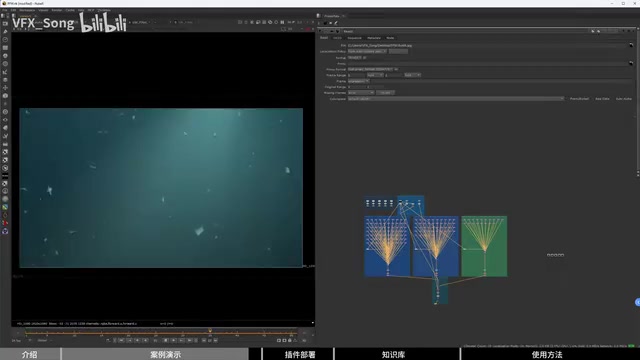Open the Missing Frames dropdown

pyautogui.click(x=361, y=93)
